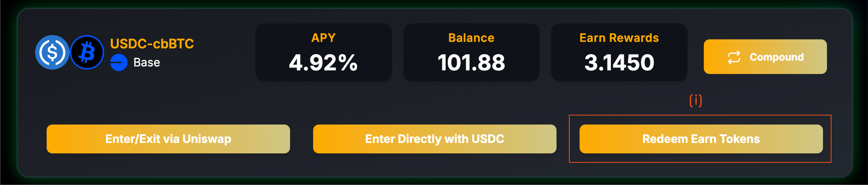Click the Balance heading label
The image size is (868, 185).
471,38
